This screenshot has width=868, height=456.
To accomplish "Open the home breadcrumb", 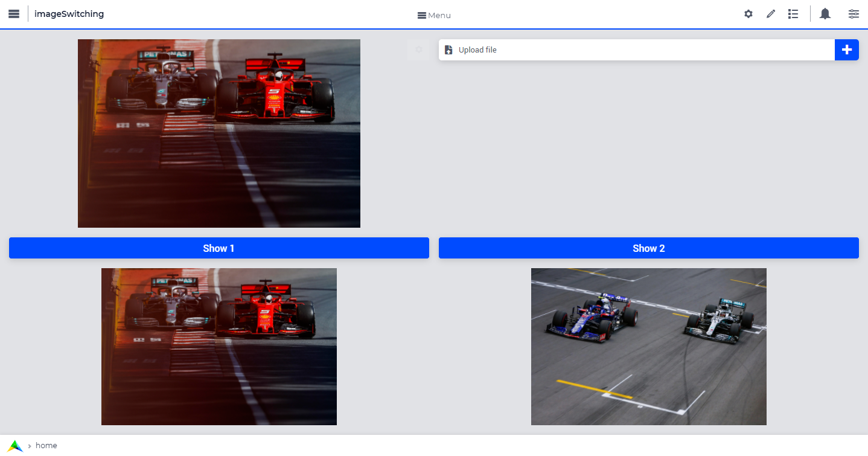I will (x=46, y=446).
